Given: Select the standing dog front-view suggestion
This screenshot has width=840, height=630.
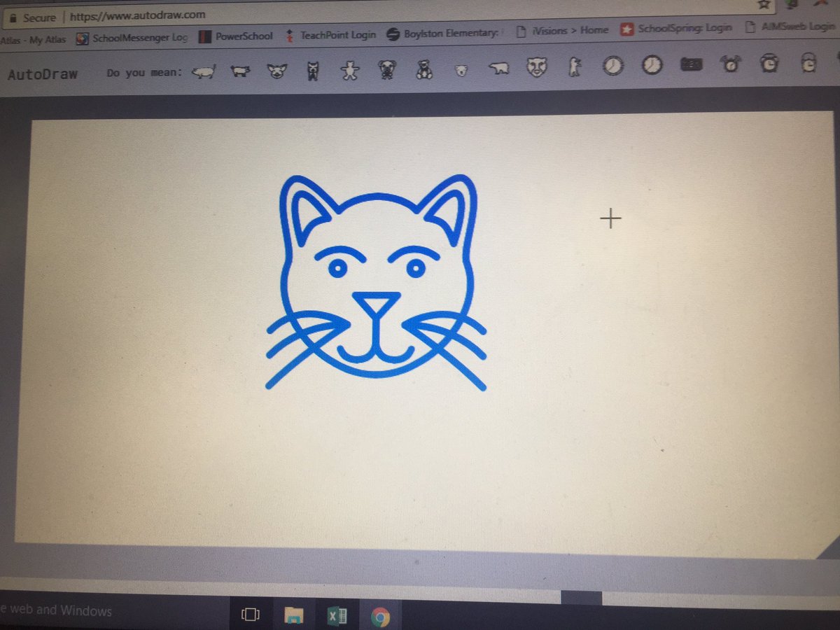Looking at the screenshot, I should pos(314,70).
